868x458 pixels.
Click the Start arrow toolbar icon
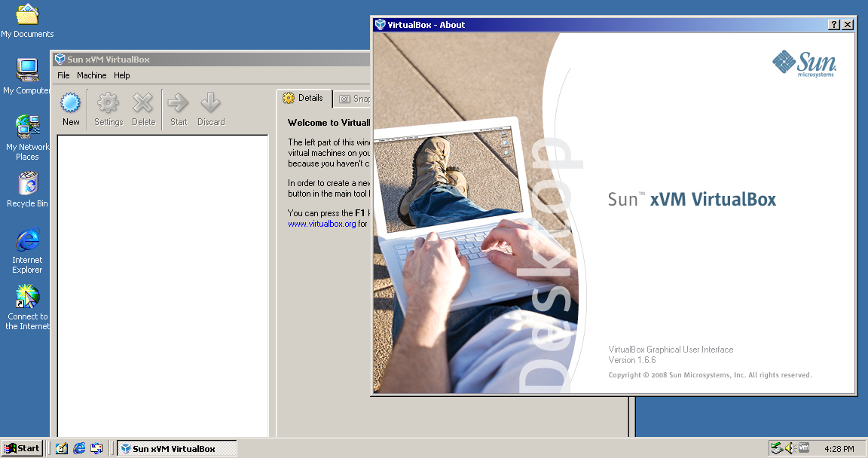(x=179, y=109)
